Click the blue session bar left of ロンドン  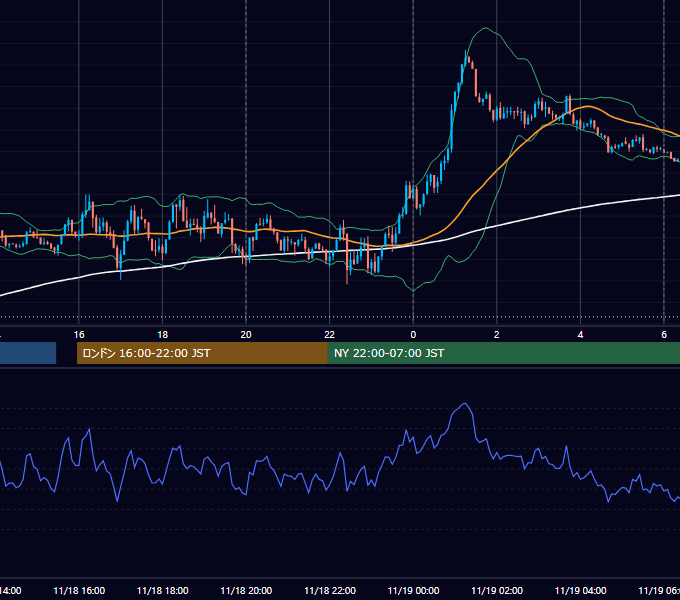[28, 353]
